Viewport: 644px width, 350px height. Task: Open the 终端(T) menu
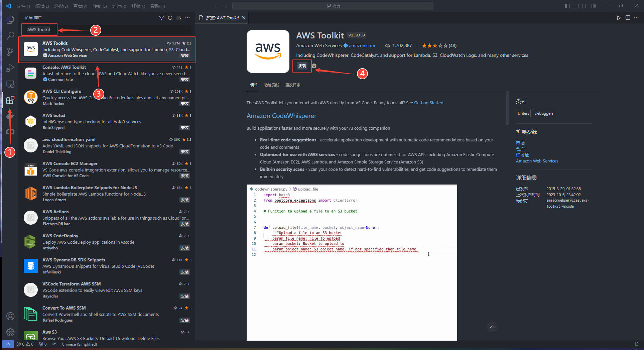click(138, 6)
